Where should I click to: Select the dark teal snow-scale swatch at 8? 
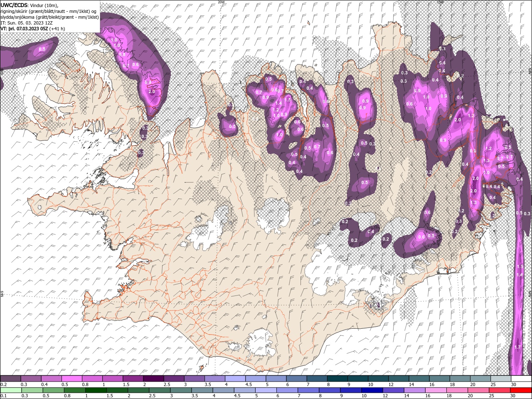(x=337, y=379)
